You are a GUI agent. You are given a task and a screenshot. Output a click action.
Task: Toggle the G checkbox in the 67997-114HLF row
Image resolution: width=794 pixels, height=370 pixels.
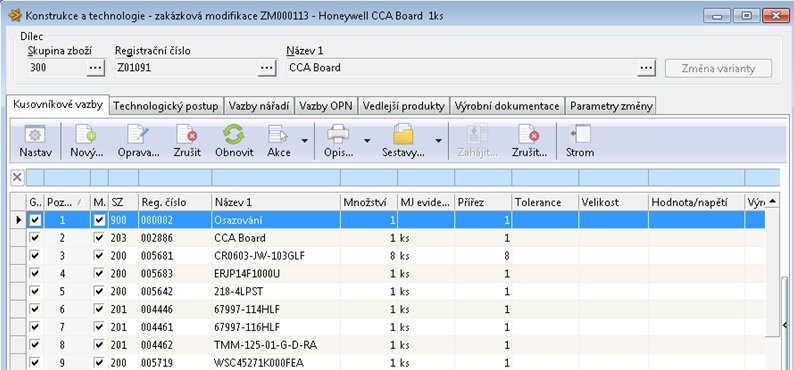click(34, 309)
